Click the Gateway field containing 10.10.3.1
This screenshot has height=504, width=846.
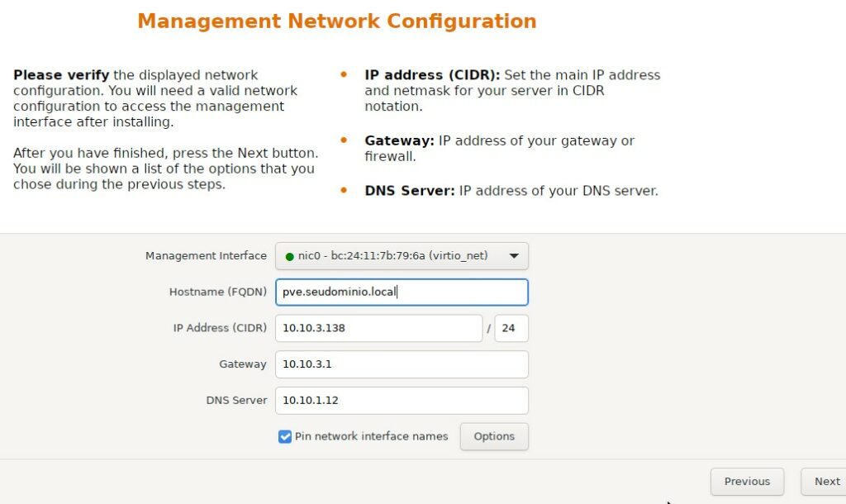[402, 364]
